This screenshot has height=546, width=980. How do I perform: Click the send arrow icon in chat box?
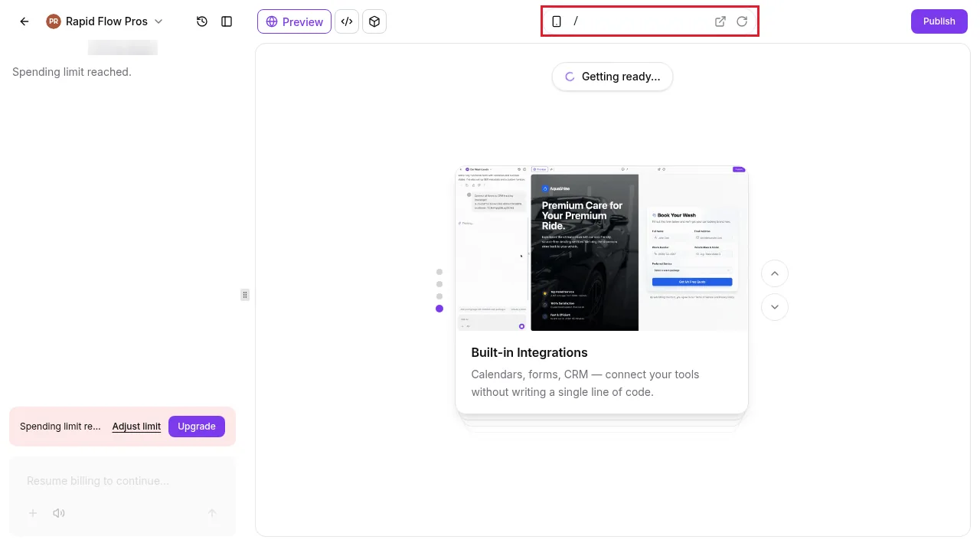(x=213, y=513)
